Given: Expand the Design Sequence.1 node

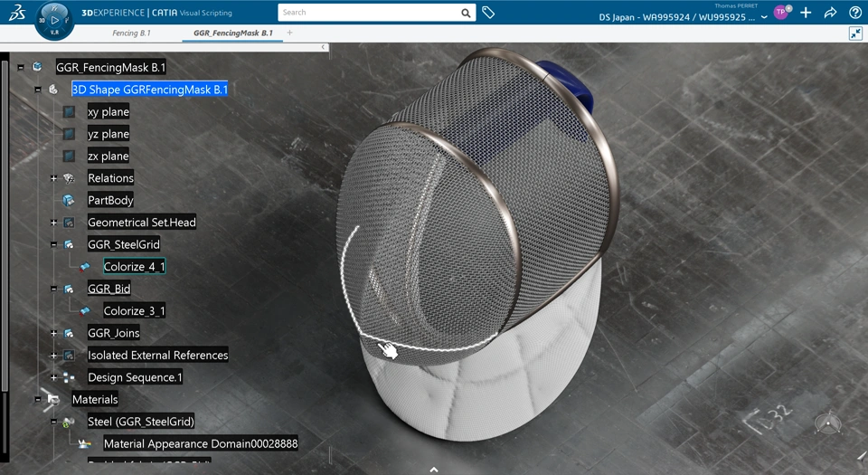Looking at the screenshot, I should [53, 377].
